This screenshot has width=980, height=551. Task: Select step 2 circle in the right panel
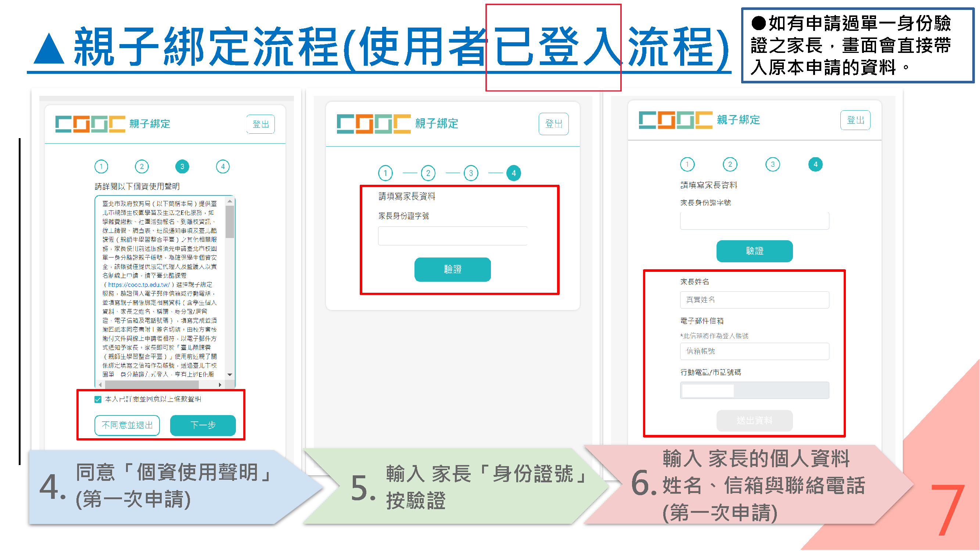pos(730,164)
